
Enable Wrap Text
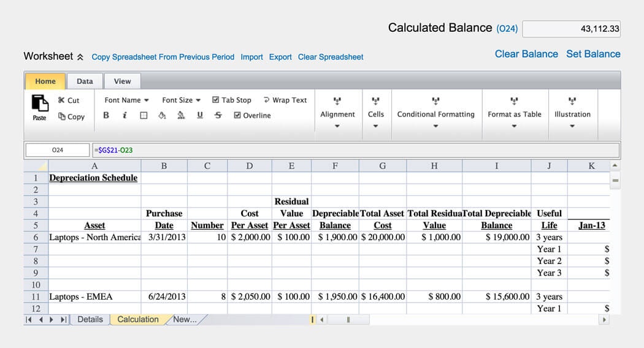(285, 100)
